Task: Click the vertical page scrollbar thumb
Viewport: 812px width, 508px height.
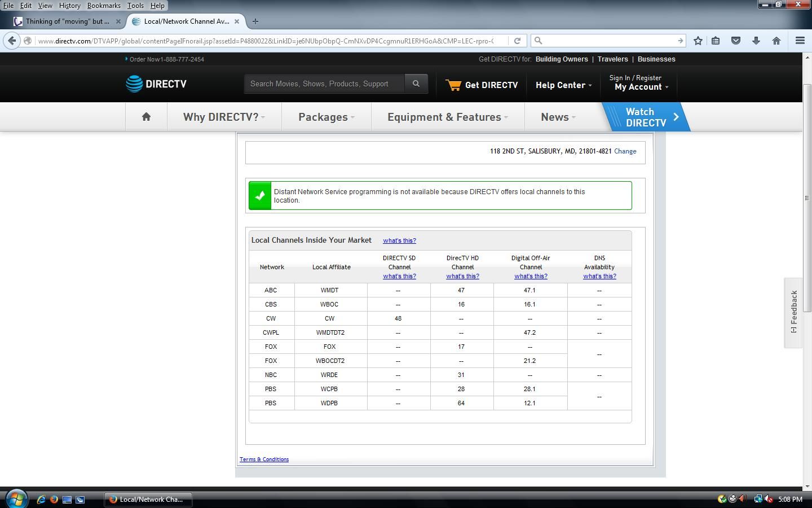Action: [807, 198]
